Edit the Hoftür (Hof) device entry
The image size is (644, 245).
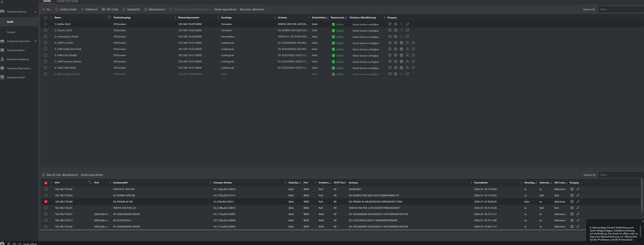(390, 24)
